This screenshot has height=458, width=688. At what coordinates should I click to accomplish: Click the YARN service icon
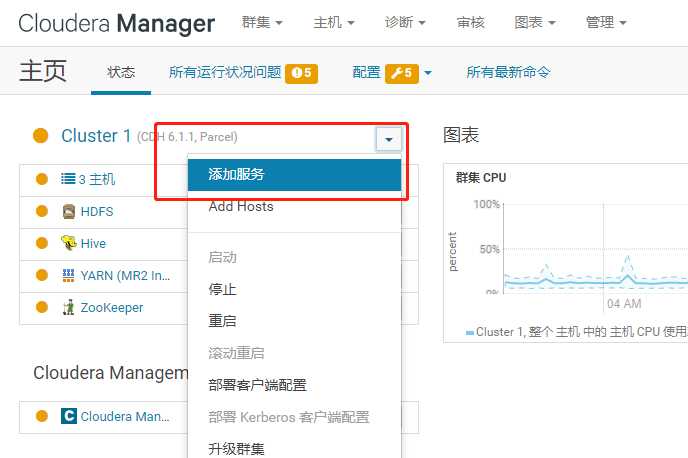68,275
